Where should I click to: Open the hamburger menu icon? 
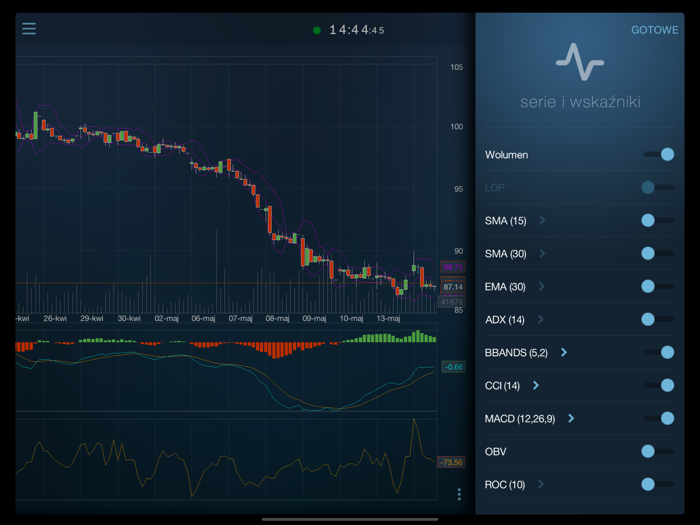[29, 28]
